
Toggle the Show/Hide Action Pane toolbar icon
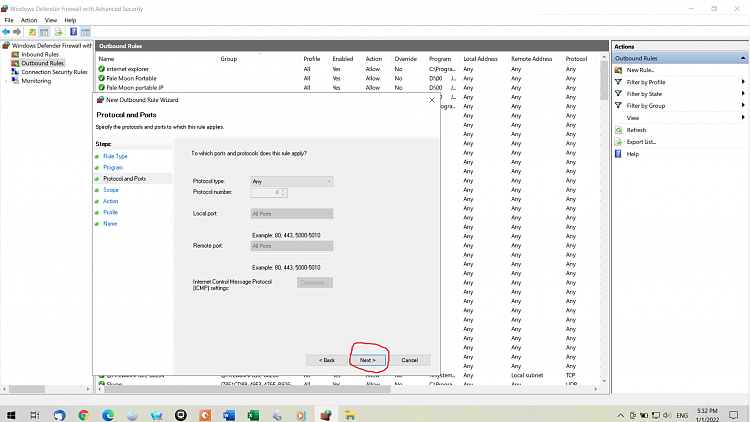[x=85, y=32]
